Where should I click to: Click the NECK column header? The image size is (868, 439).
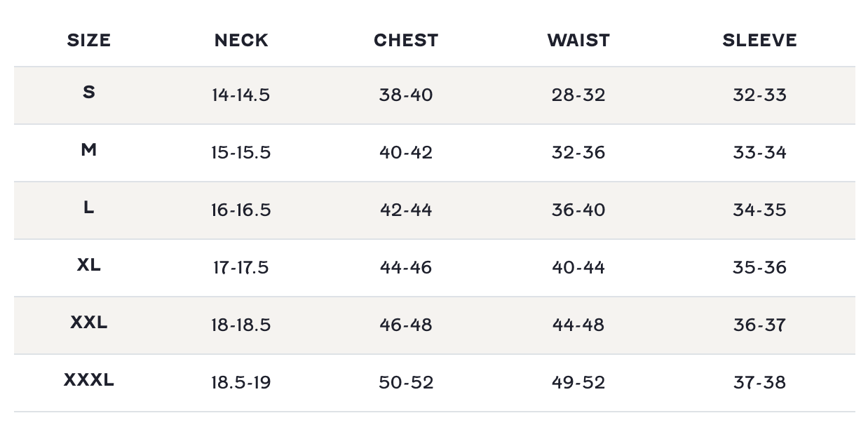pyautogui.click(x=241, y=41)
